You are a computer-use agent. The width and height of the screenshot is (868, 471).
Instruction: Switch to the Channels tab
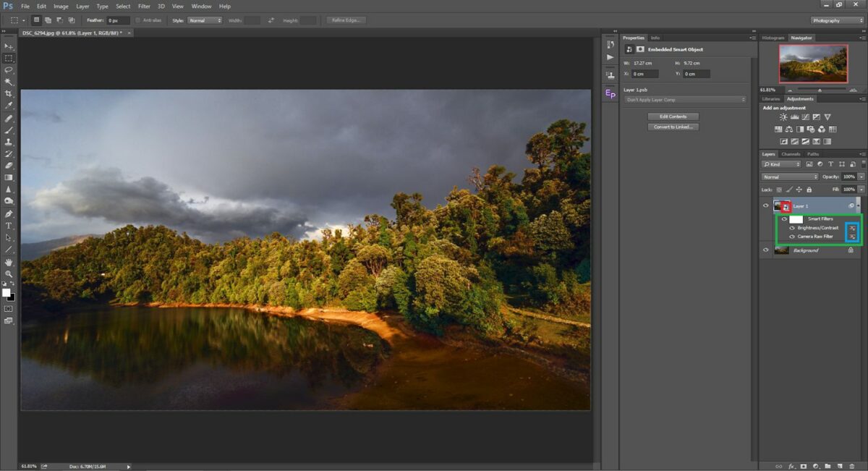point(791,154)
